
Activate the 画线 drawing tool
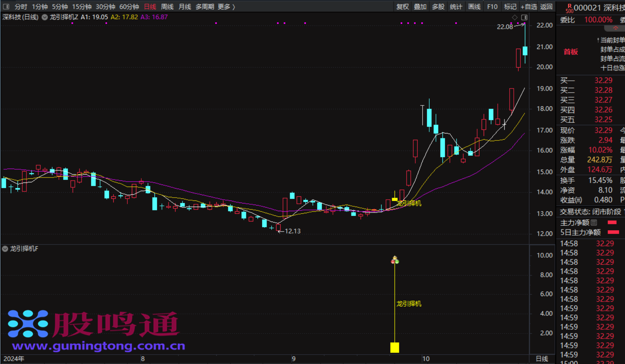coord(474,7)
